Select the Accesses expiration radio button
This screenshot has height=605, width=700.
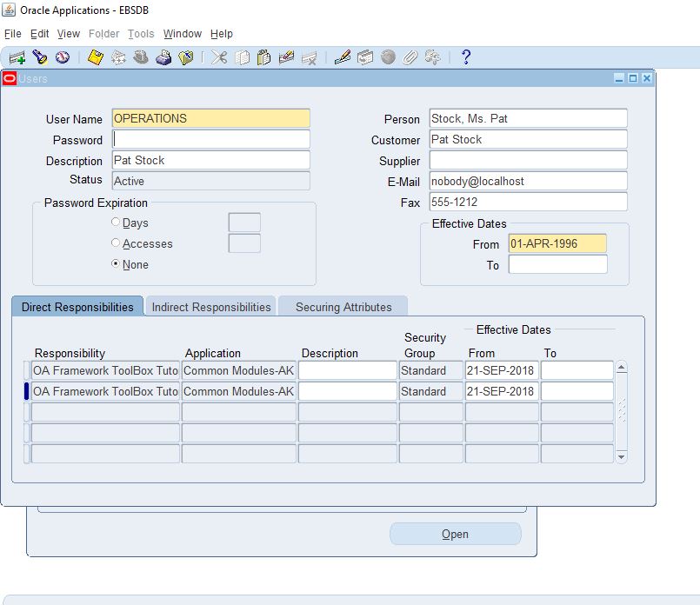point(114,243)
